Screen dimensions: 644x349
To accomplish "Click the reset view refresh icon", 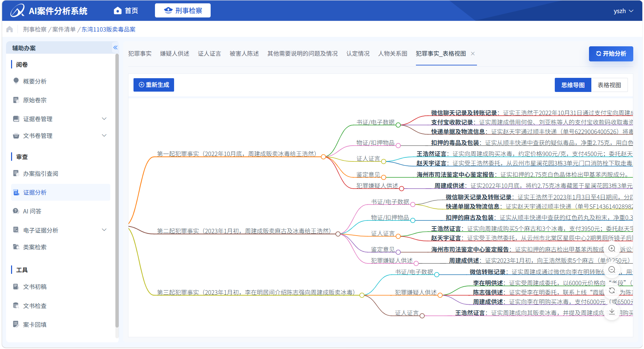I will [x=612, y=291].
